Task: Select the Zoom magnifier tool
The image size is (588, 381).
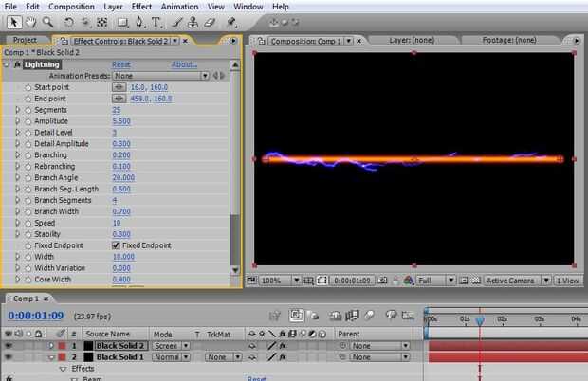Action: click(47, 22)
